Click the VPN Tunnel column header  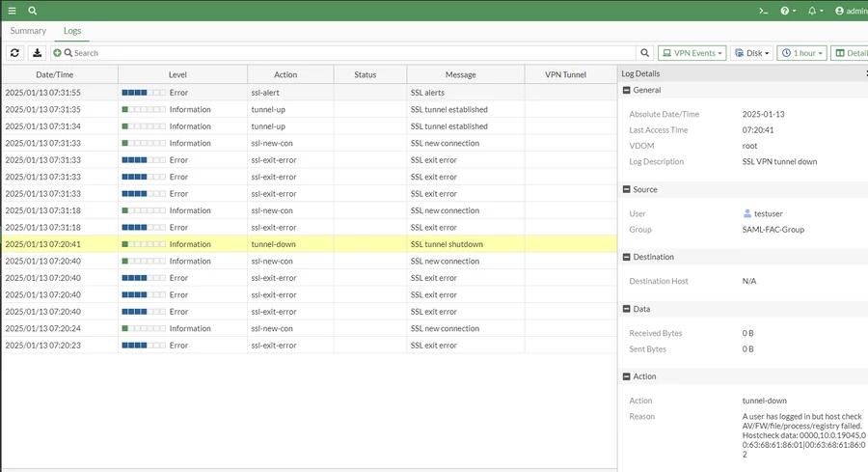[x=566, y=74]
